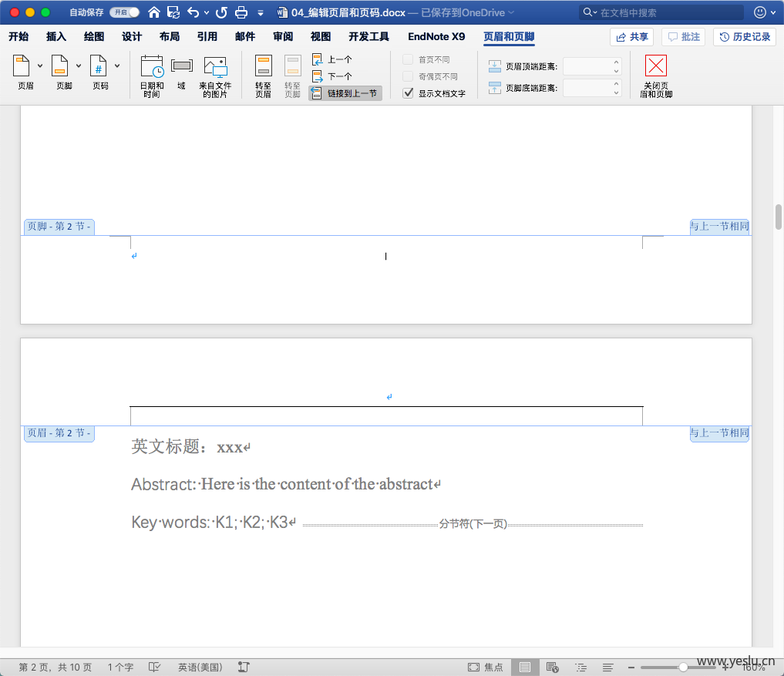Image resolution: width=784 pixels, height=676 pixels.
Task: Open the 页码 page number icon
Action: click(x=98, y=66)
